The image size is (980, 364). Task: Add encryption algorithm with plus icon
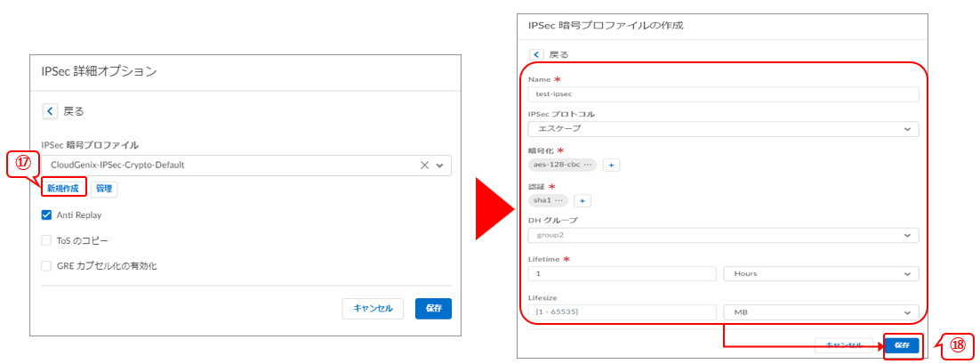point(611,165)
